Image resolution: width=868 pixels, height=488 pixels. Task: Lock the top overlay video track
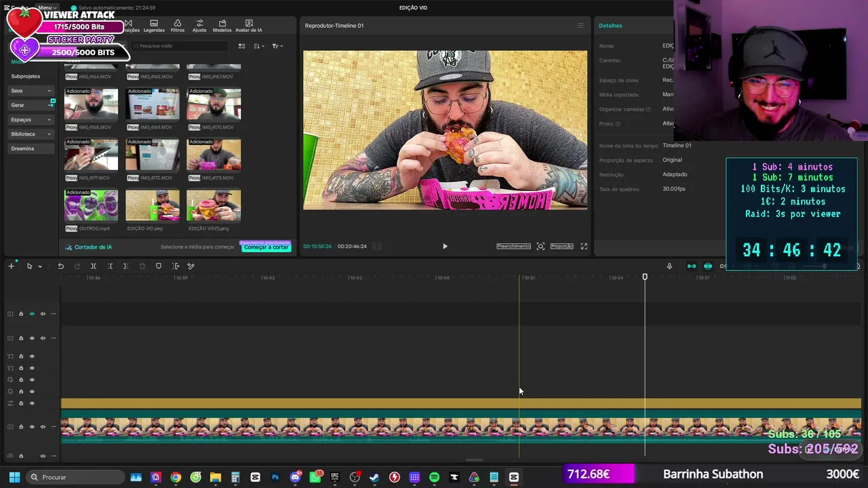21,314
